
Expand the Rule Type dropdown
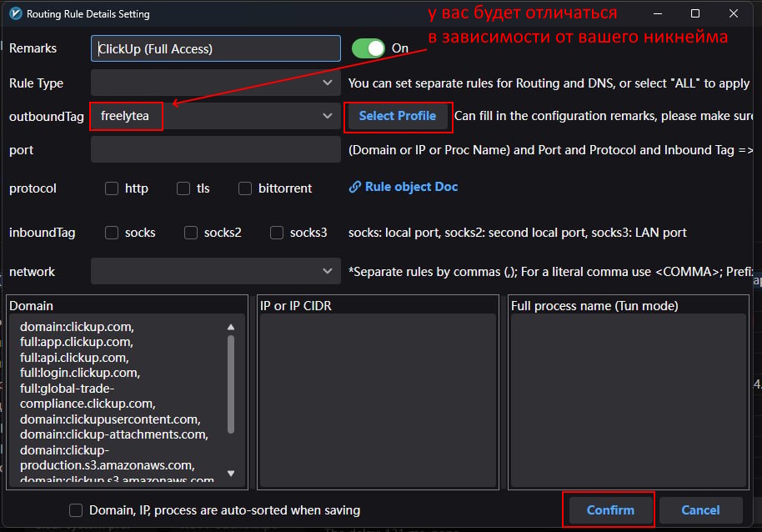(328, 83)
